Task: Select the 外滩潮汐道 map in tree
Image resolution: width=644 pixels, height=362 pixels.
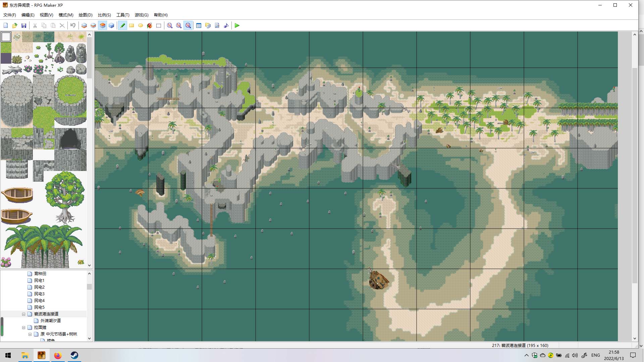Action: tap(51, 321)
